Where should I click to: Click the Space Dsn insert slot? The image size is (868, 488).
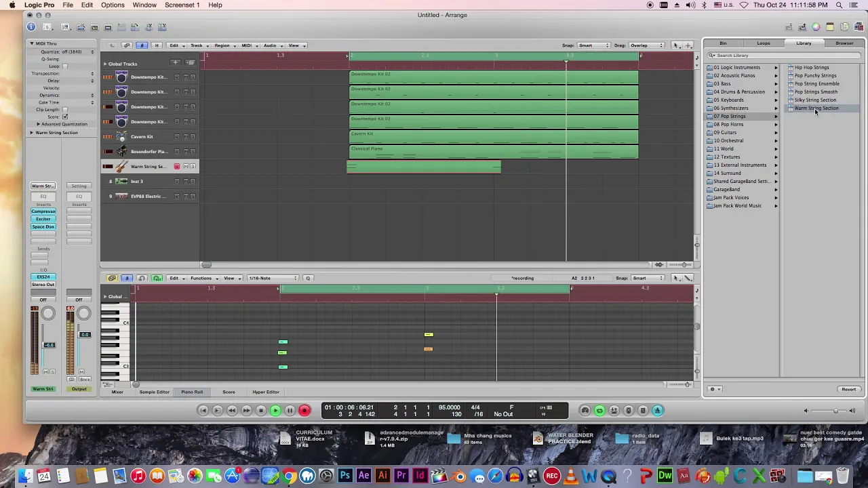click(x=43, y=226)
